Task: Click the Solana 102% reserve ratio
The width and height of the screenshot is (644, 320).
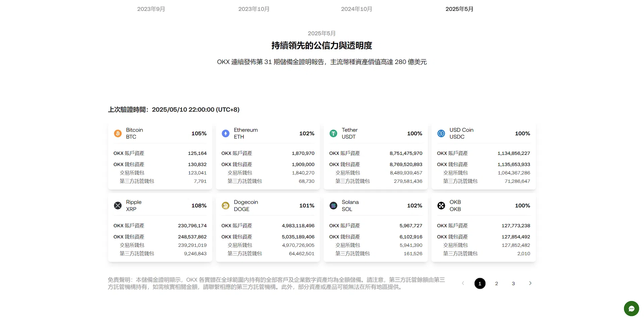Action: (415, 205)
